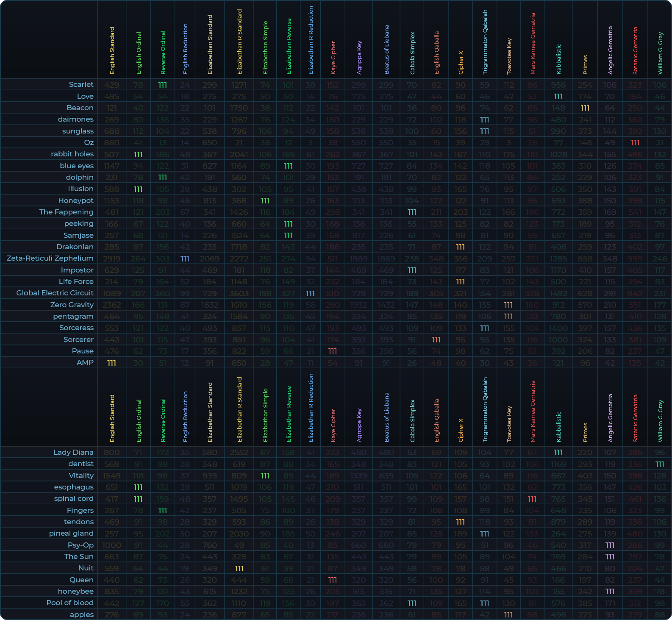Image resolution: width=672 pixels, height=620 pixels.
Task: Click the highlighted 111 in the dentist row
Action: (659, 464)
